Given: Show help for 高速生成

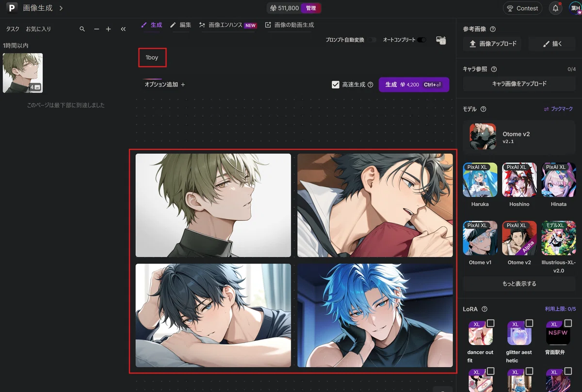Looking at the screenshot, I should point(371,84).
